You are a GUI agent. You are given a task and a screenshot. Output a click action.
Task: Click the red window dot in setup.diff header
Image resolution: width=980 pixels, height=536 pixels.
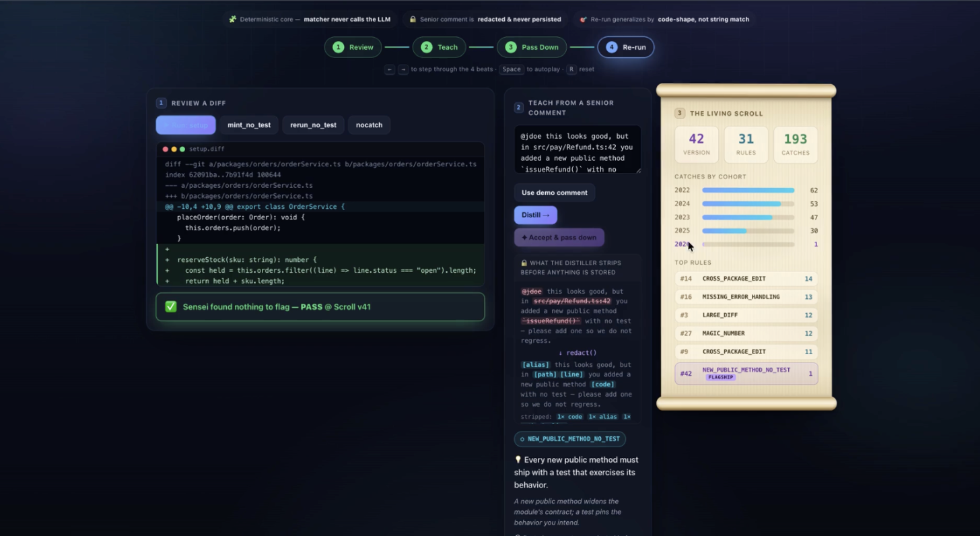pyautogui.click(x=166, y=149)
